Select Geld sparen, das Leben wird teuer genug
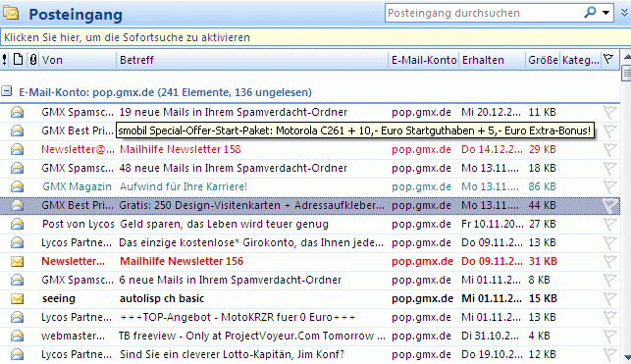 click(x=224, y=224)
